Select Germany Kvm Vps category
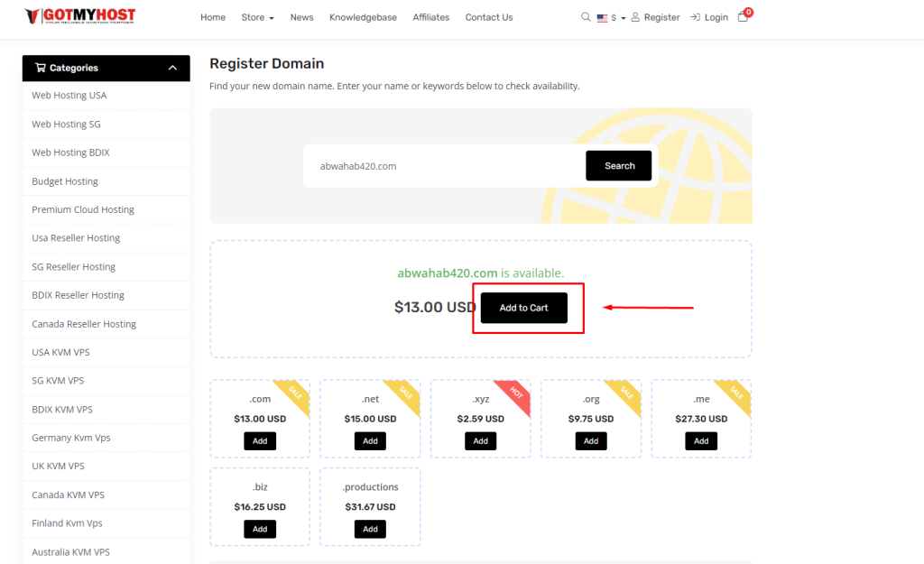Viewport: 924px width, 564px height. tap(70, 438)
